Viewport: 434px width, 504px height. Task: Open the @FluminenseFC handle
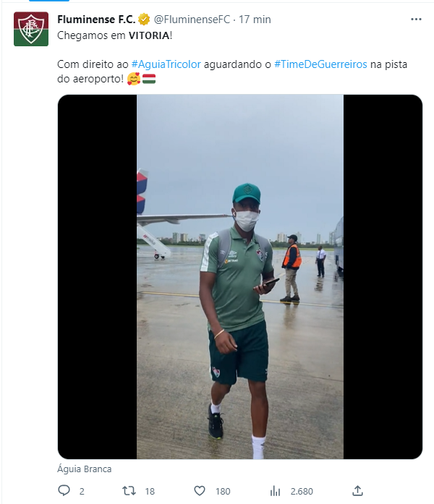pos(192,20)
